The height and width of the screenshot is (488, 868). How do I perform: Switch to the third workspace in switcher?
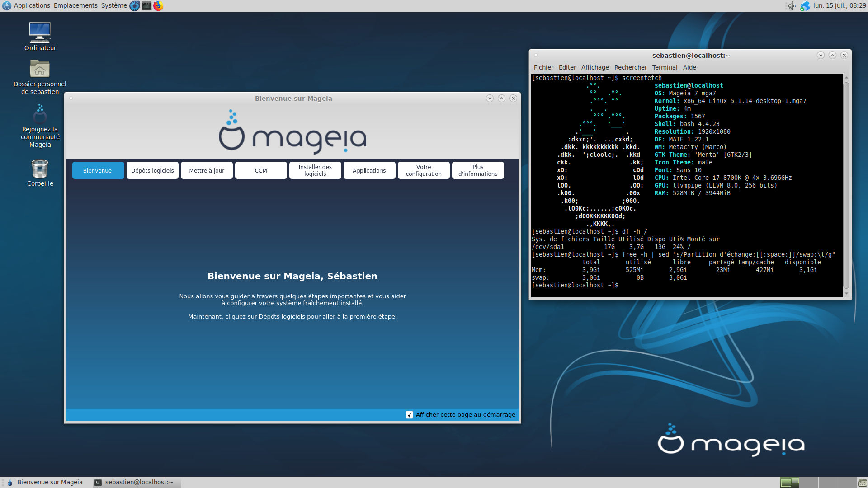[829, 483]
